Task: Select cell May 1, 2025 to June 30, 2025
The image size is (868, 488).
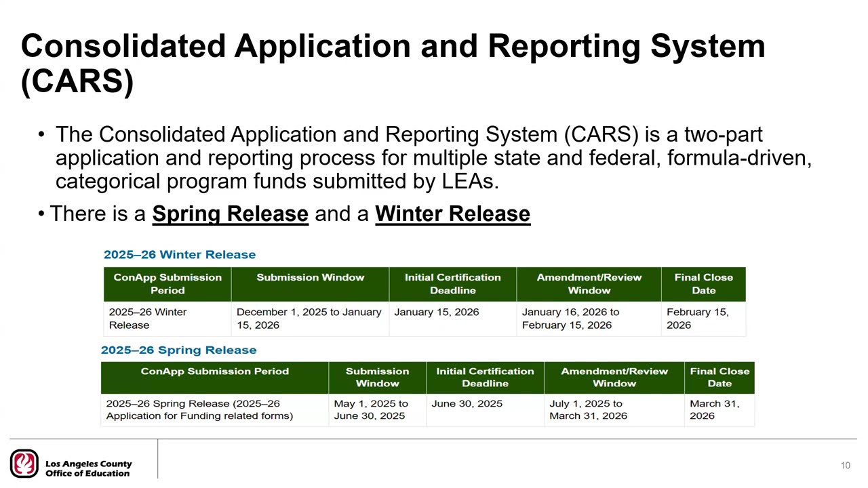Action: 378,410
